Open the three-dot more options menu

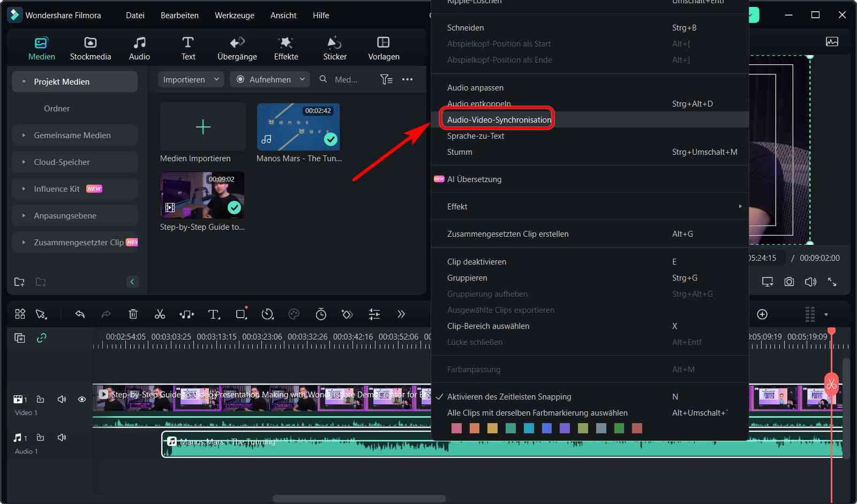coord(407,79)
